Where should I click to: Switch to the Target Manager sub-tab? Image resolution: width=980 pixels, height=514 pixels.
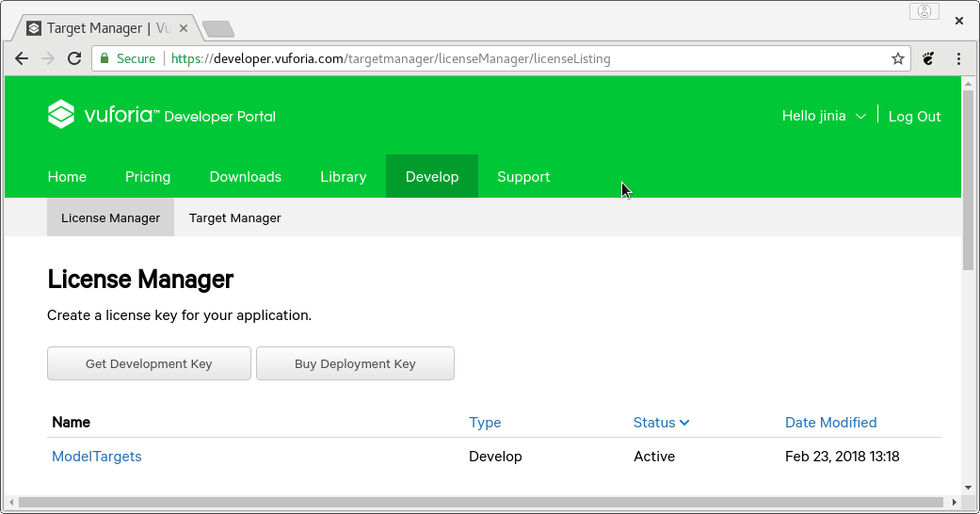(x=235, y=217)
